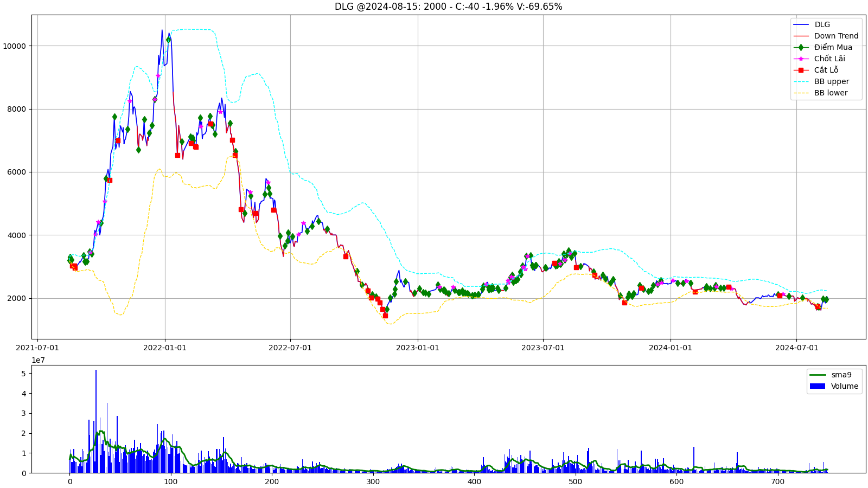Click the volume x-axis label 300
Viewport: 868px width, 488px height.
(x=373, y=481)
